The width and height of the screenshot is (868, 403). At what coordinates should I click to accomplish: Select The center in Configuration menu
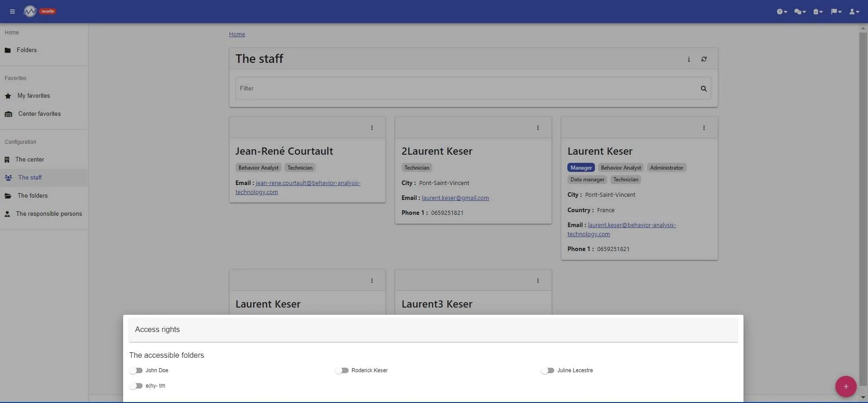coord(44,160)
